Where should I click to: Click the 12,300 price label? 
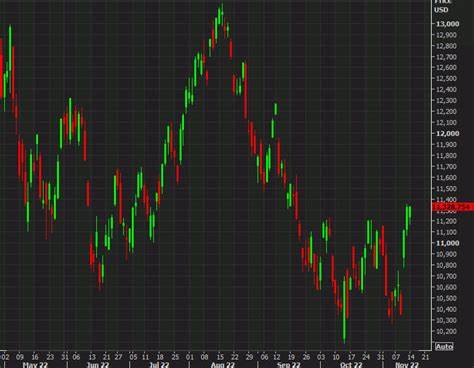(446, 101)
